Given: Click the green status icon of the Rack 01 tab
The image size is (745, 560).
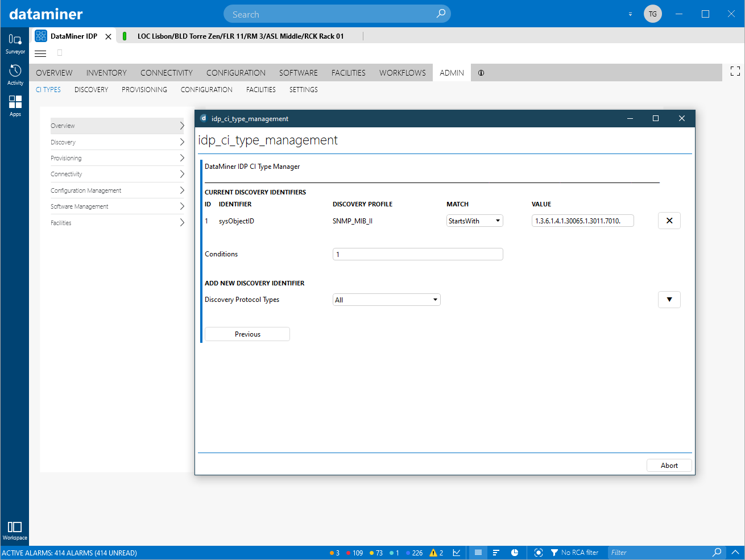Looking at the screenshot, I should (x=125, y=36).
